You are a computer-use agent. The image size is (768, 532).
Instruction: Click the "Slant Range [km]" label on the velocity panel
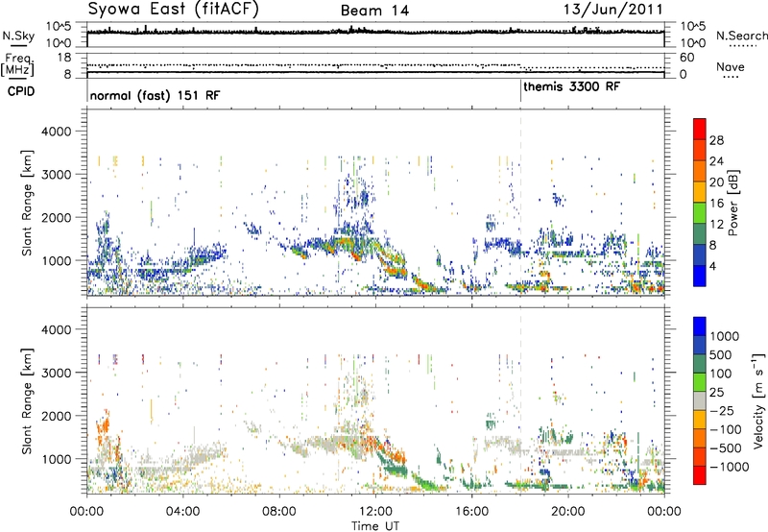[27, 401]
